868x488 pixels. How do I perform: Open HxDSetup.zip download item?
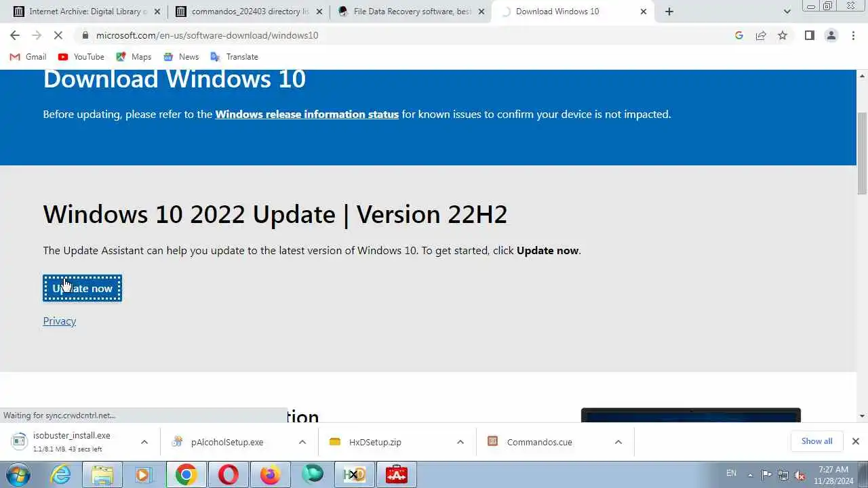[x=366, y=442]
